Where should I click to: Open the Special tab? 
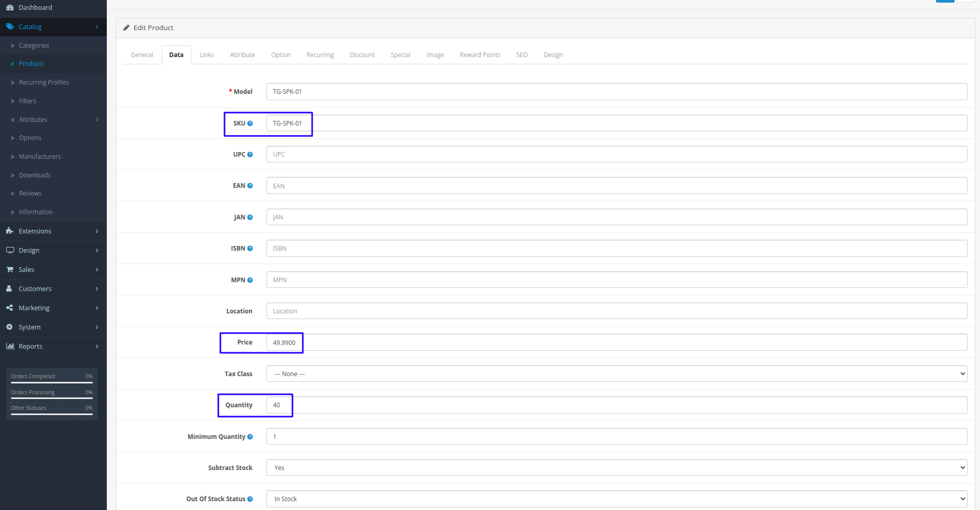401,55
